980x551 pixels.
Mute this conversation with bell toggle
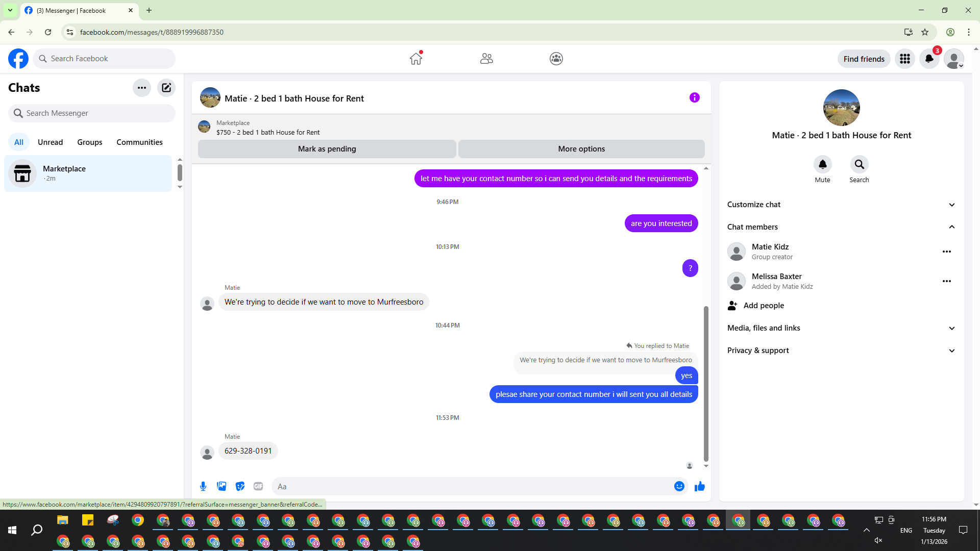[822, 164]
